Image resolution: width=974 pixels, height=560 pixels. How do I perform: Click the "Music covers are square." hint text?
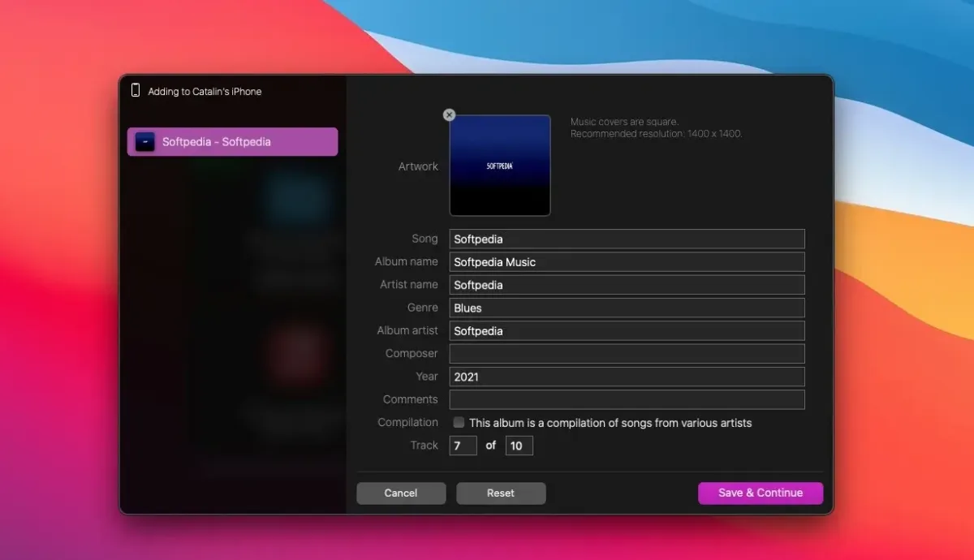coord(624,122)
